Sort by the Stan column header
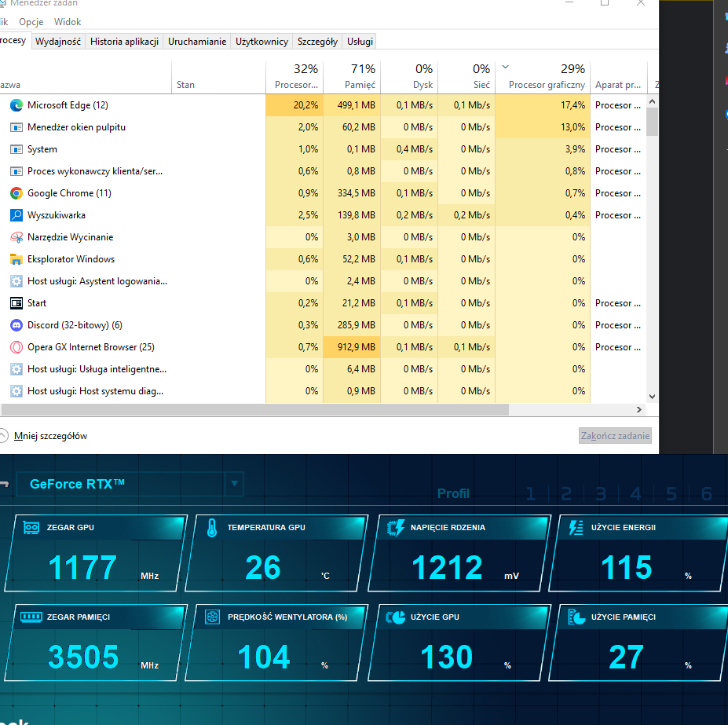Screen dimensions: 728x725 point(218,77)
